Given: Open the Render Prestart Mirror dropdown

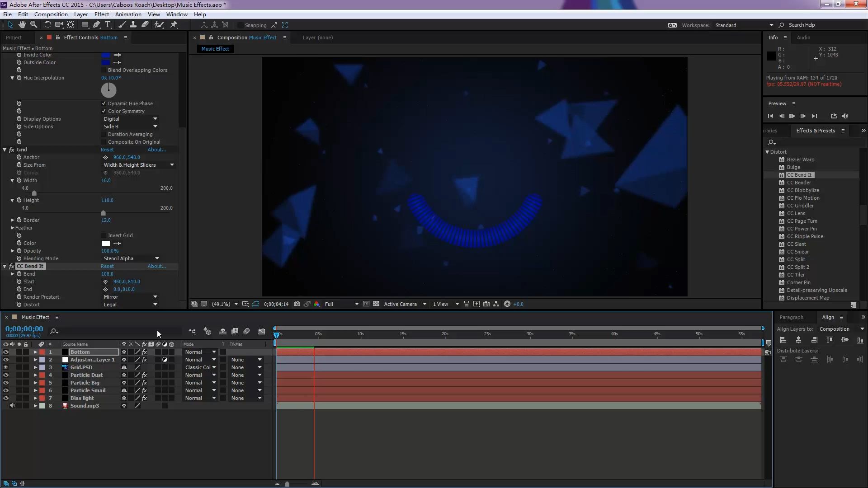Looking at the screenshot, I should 130,297.
